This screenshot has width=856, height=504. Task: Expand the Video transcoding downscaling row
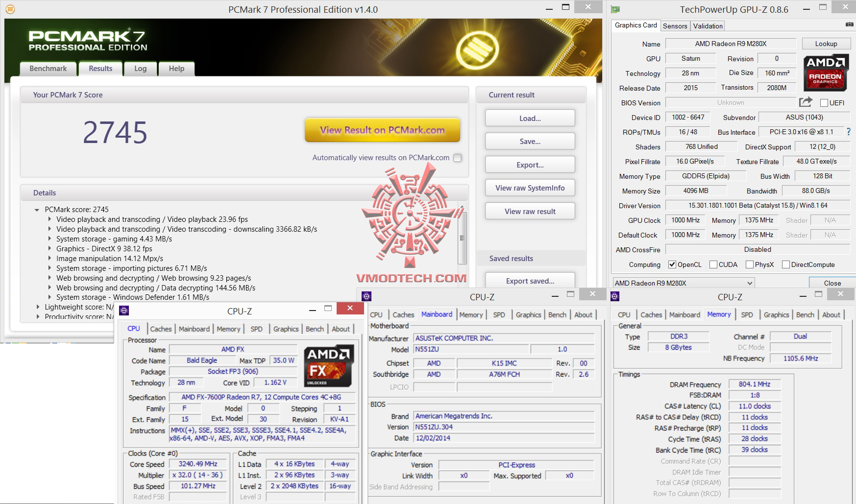pos(49,229)
